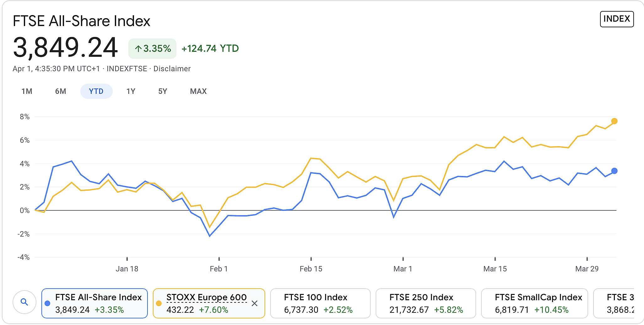Click the +124.74 YTD change text
This screenshot has width=644, height=325.
coord(210,49)
